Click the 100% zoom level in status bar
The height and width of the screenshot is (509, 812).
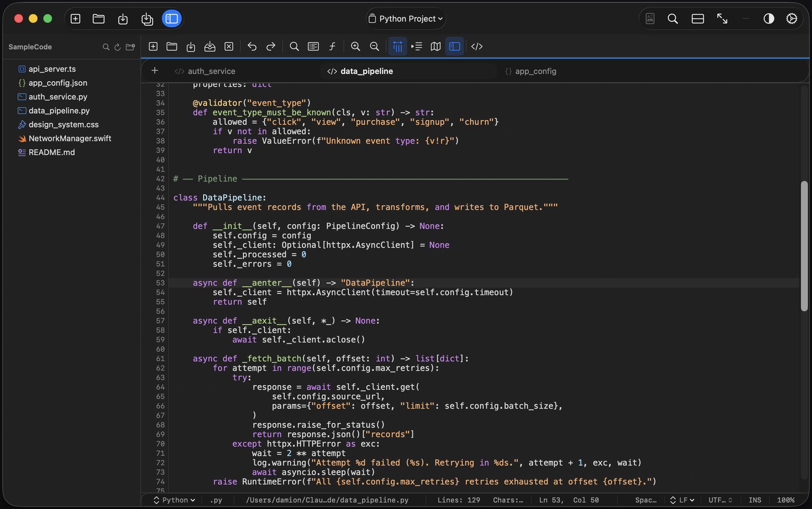(786, 500)
